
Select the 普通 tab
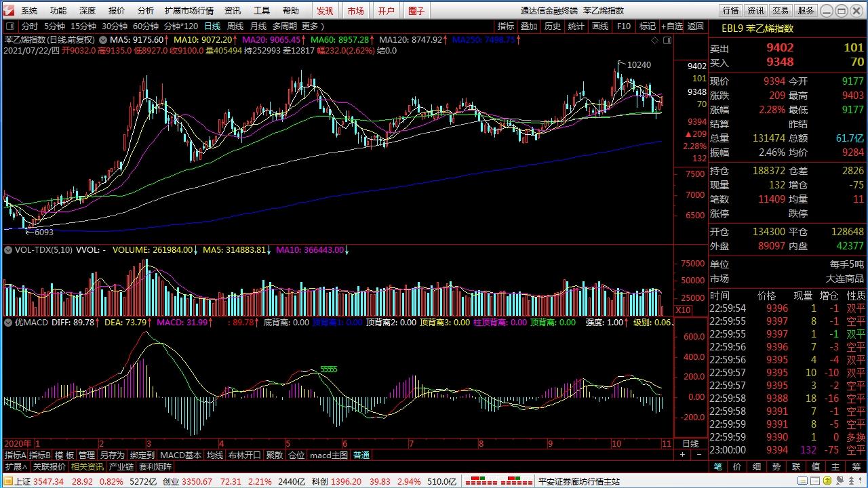361,455
